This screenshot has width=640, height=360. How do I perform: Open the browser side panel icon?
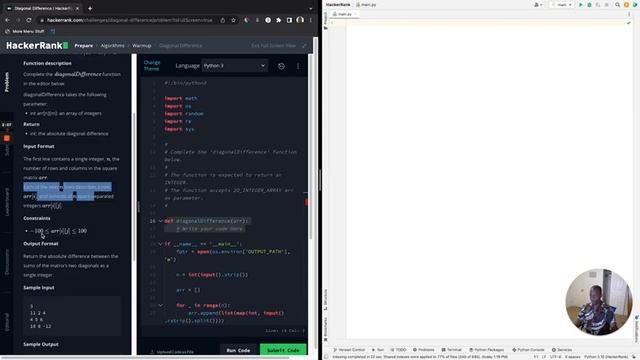(x=289, y=20)
